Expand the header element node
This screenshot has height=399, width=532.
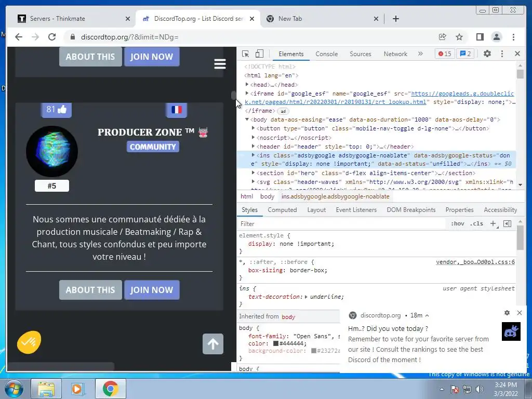click(253, 146)
